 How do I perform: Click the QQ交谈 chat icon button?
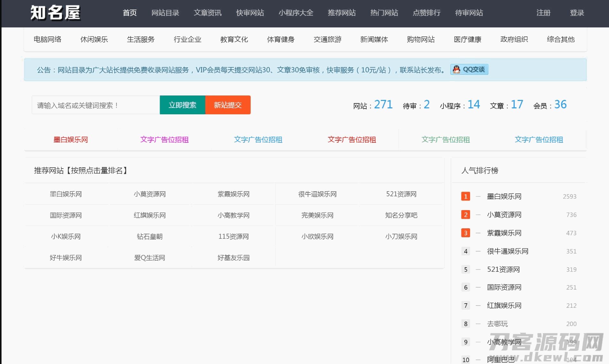(469, 70)
